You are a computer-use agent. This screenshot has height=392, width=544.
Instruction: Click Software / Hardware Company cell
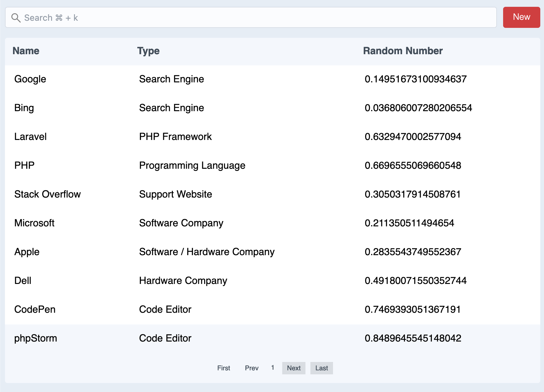pyautogui.click(x=207, y=252)
